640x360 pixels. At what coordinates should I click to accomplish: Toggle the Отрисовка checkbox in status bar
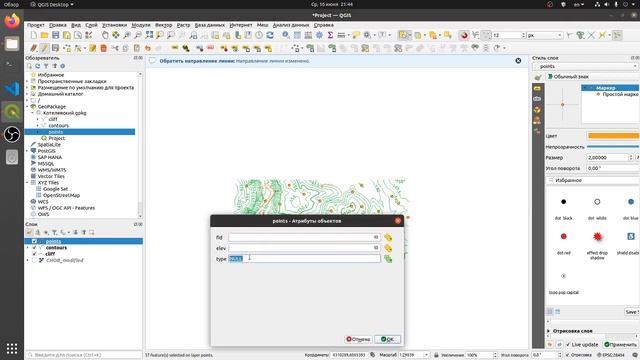pos(568,355)
